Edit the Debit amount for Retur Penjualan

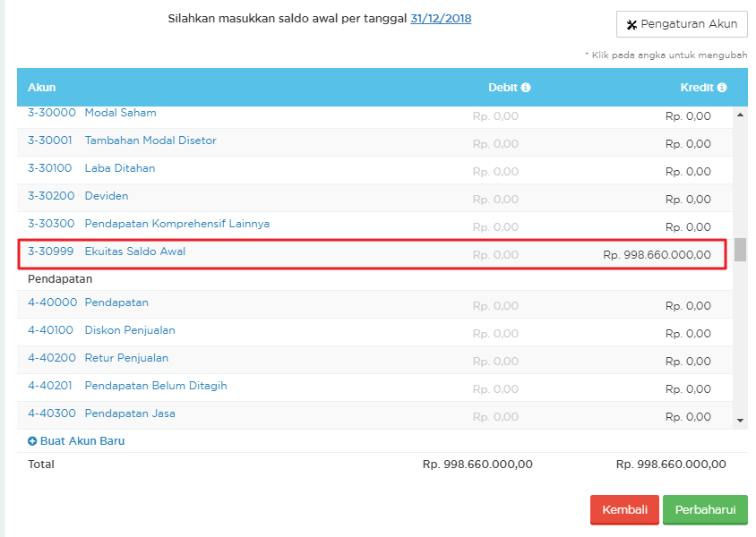point(495,362)
